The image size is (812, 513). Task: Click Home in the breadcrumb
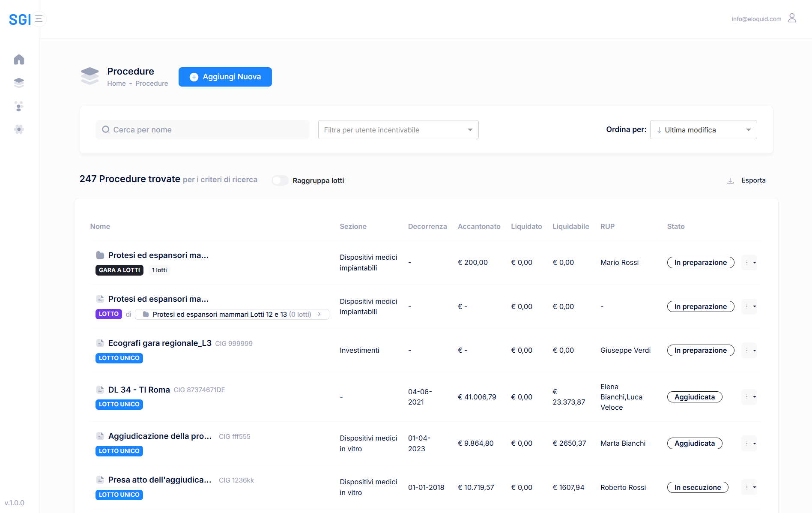pos(116,84)
